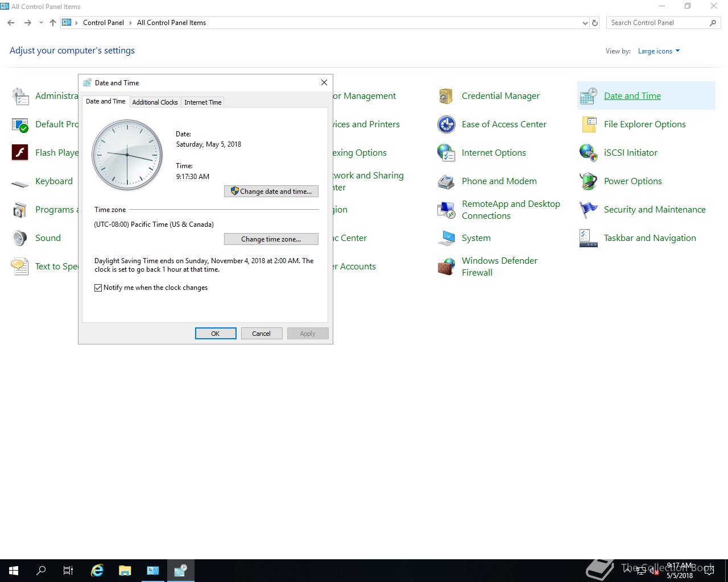Expand the breadcrumb arrow after Control Panel
This screenshot has height=582, width=728.
click(130, 23)
